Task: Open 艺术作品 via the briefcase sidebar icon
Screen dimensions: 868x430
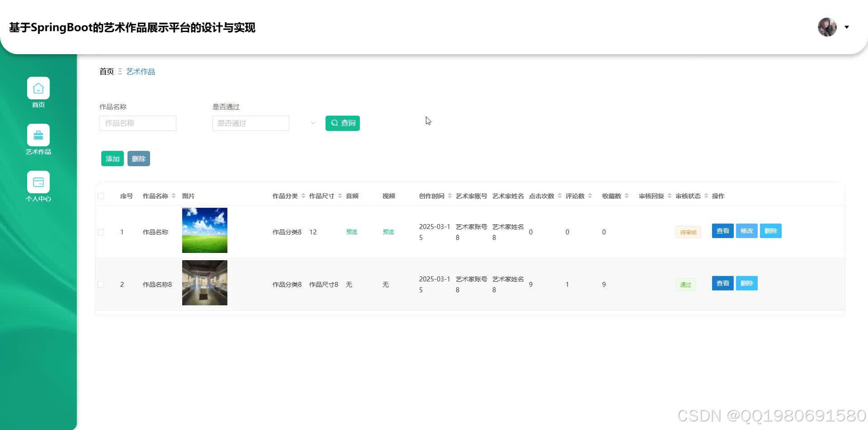Action: point(38,135)
